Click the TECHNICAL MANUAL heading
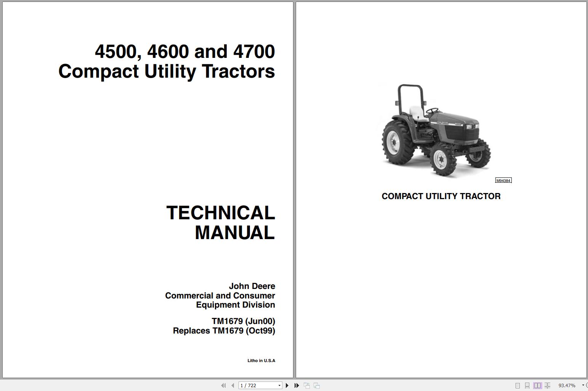Screen dimensions: 588x391 tap(221, 223)
